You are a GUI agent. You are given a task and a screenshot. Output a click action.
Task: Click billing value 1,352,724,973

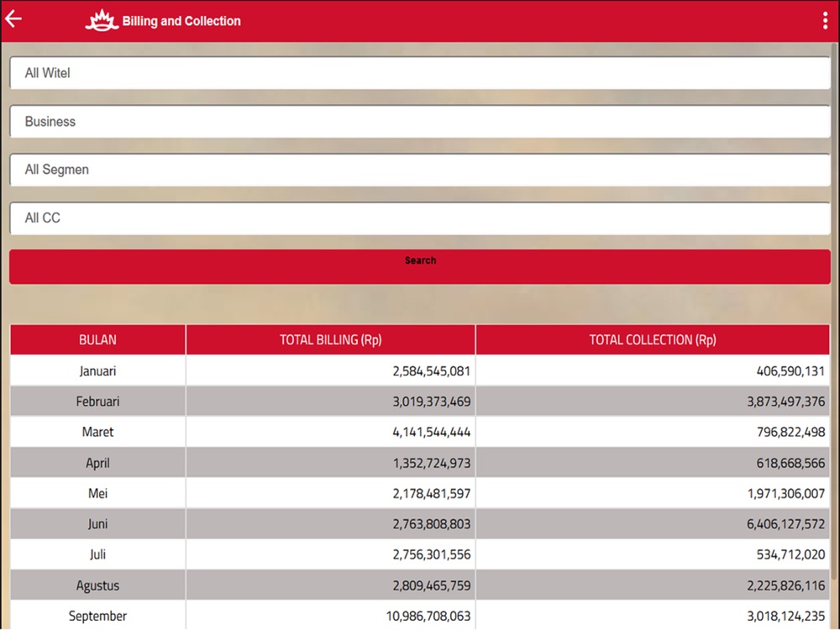pos(431,463)
